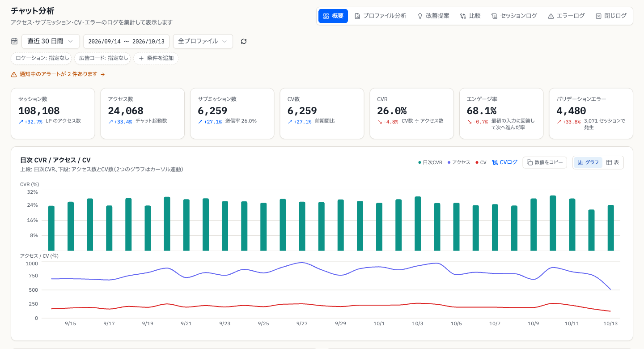Click the バリデーションエラー value 4,480
This screenshot has height=349, width=644.
point(571,111)
